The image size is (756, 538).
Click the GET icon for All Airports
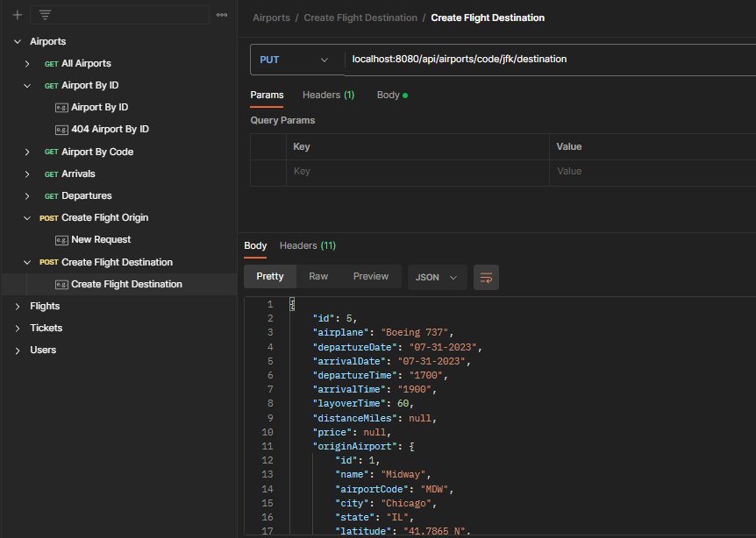click(x=53, y=63)
